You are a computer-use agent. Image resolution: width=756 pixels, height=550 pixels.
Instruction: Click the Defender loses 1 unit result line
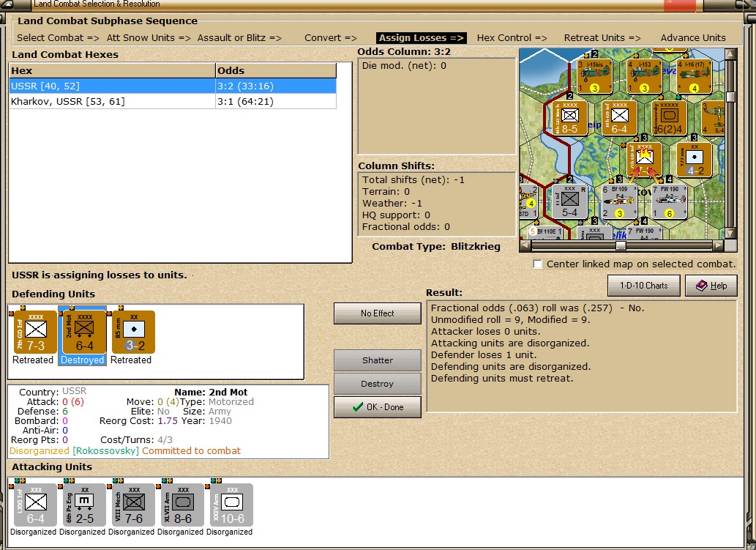click(x=483, y=354)
